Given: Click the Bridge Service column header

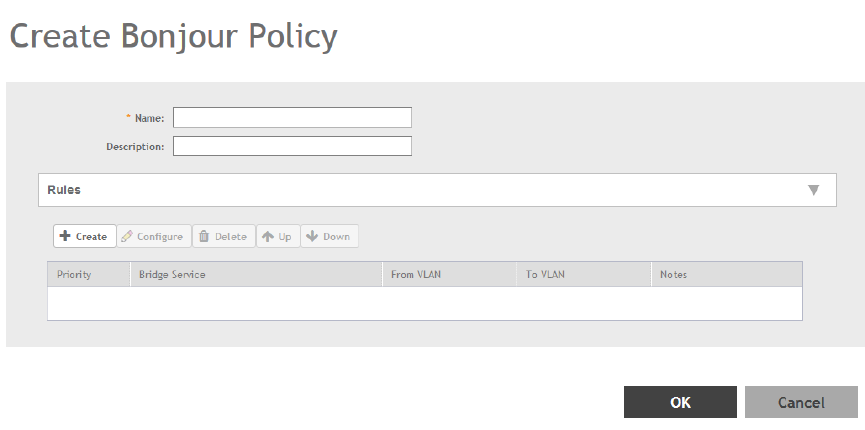Looking at the screenshot, I should [257, 274].
